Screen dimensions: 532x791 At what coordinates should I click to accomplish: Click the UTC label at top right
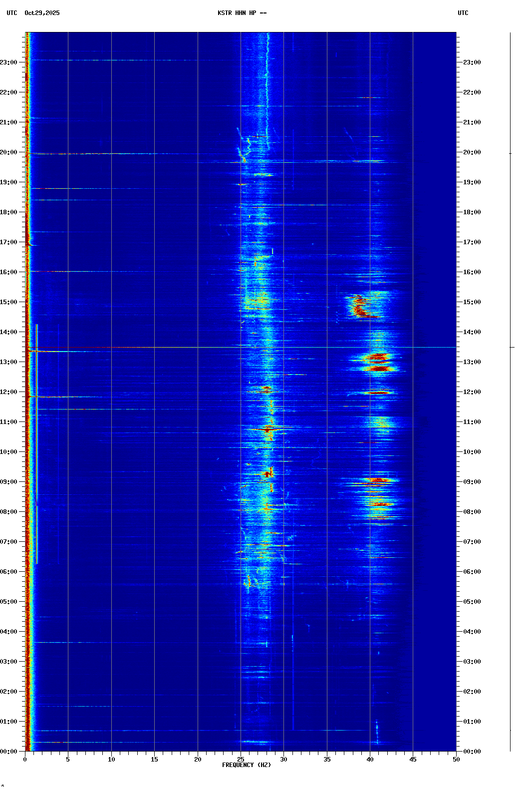point(463,13)
